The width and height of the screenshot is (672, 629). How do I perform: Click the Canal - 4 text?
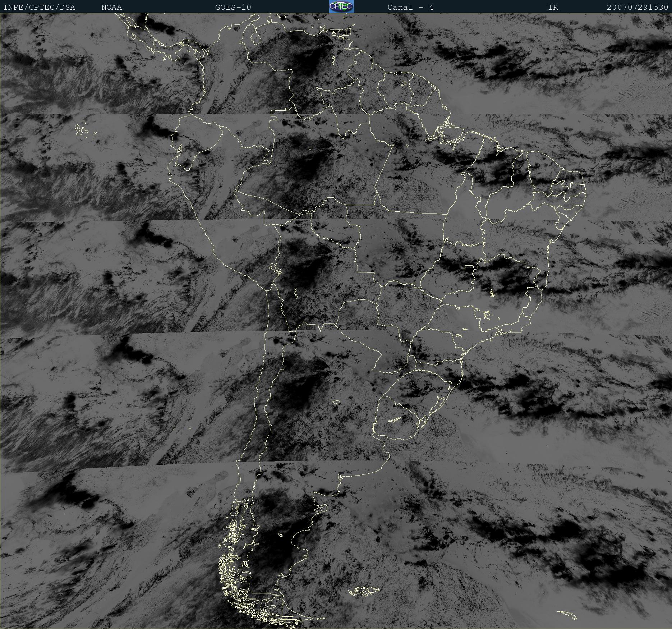pos(410,7)
